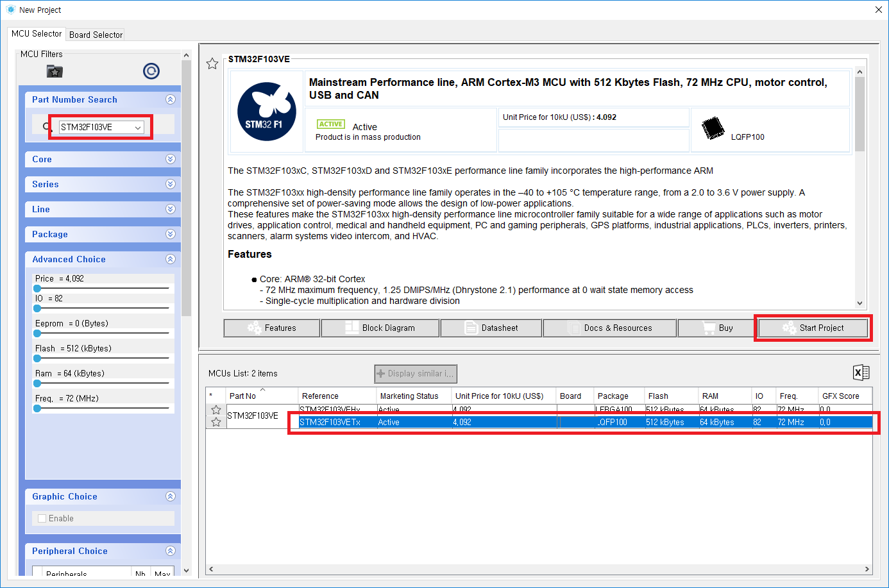The image size is (889, 588).
Task: Switch to the Board Selector tab
Action: 96,35
